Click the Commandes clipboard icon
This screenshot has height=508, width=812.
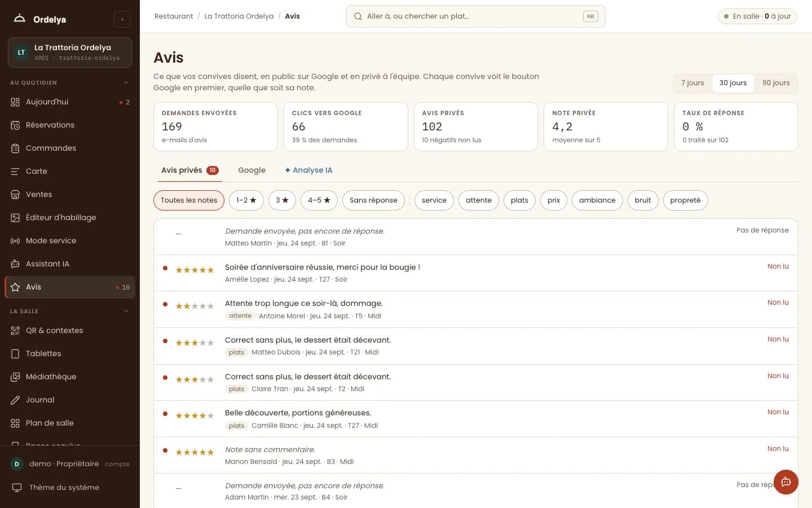(15, 148)
